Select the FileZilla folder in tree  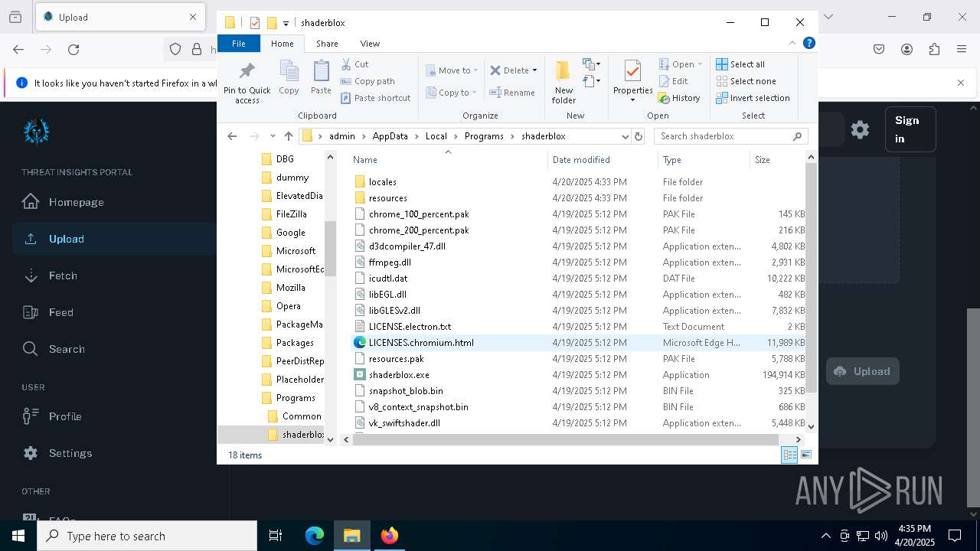tap(291, 214)
